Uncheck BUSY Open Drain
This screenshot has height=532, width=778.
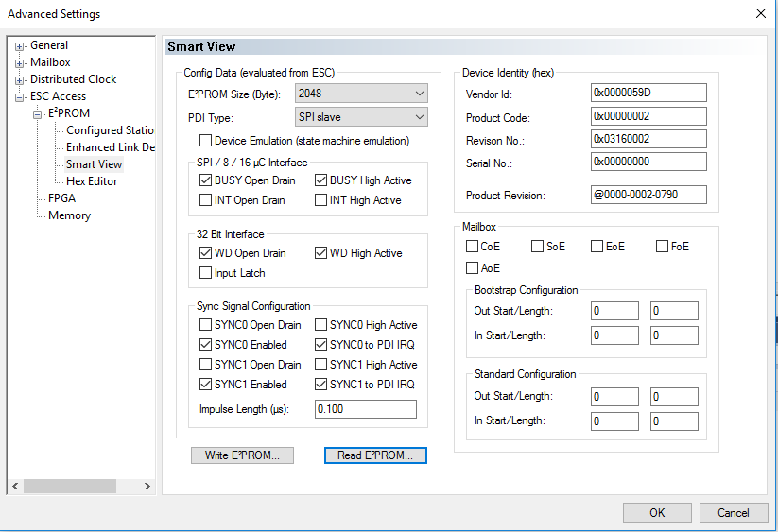(206, 180)
